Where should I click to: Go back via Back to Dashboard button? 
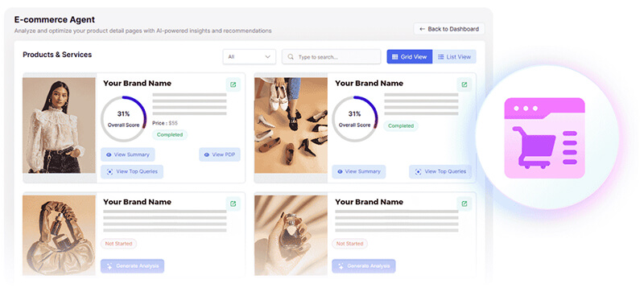pos(449,29)
